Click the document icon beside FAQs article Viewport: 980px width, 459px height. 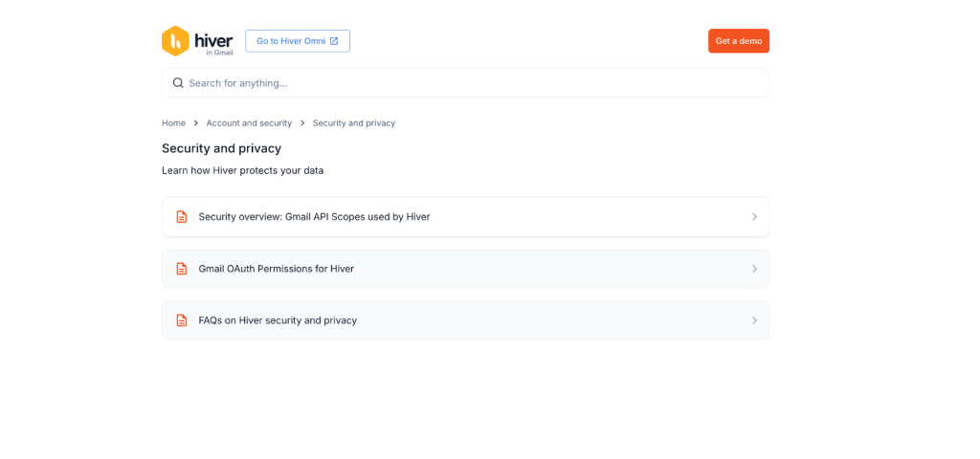[182, 320]
